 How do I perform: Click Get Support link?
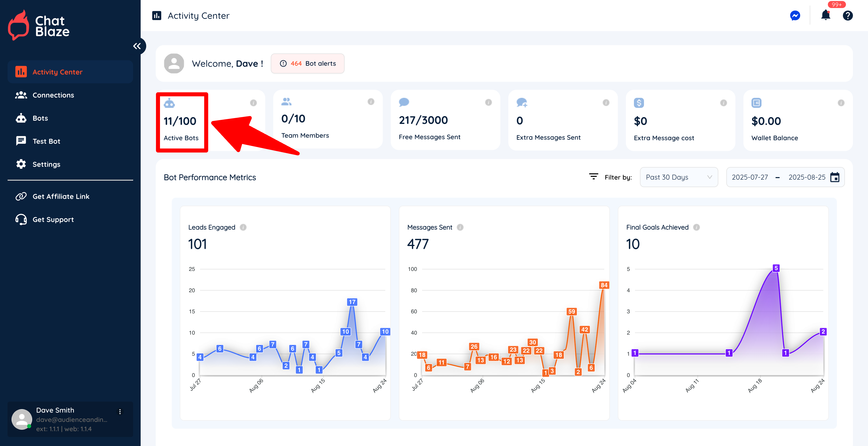(x=53, y=219)
